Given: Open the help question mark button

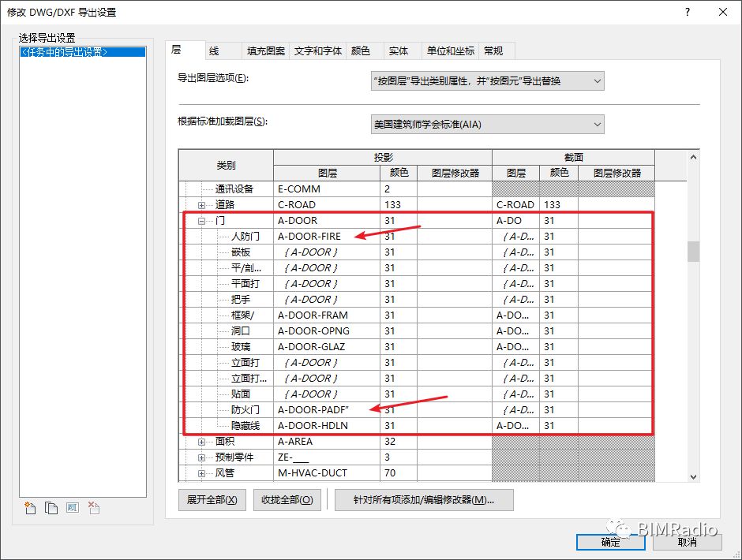Looking at the screenshot, I should [688, 13].
